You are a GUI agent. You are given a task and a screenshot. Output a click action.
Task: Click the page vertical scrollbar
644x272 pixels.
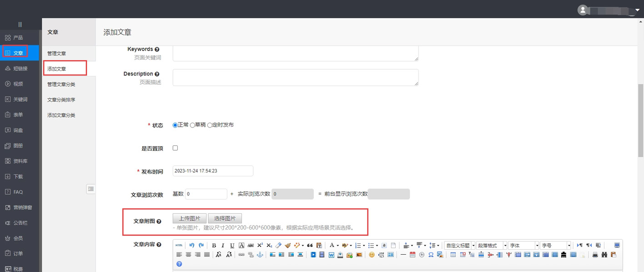tap(641, 120)
